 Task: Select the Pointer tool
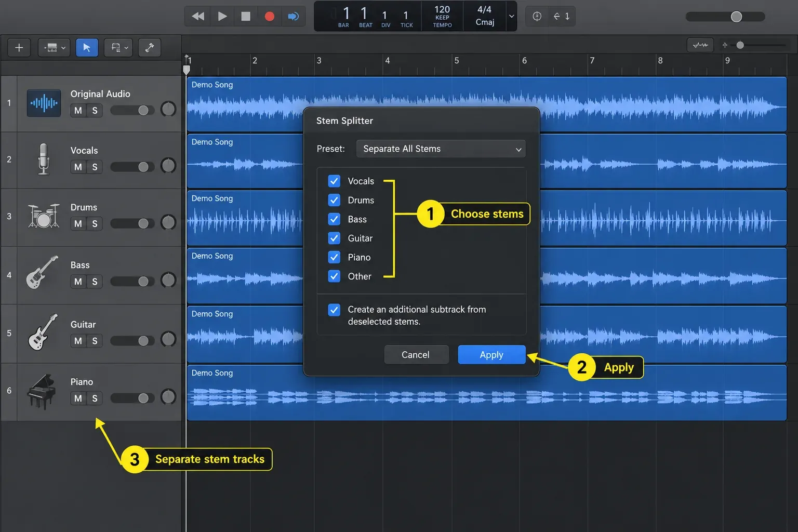tap(87, 48)
